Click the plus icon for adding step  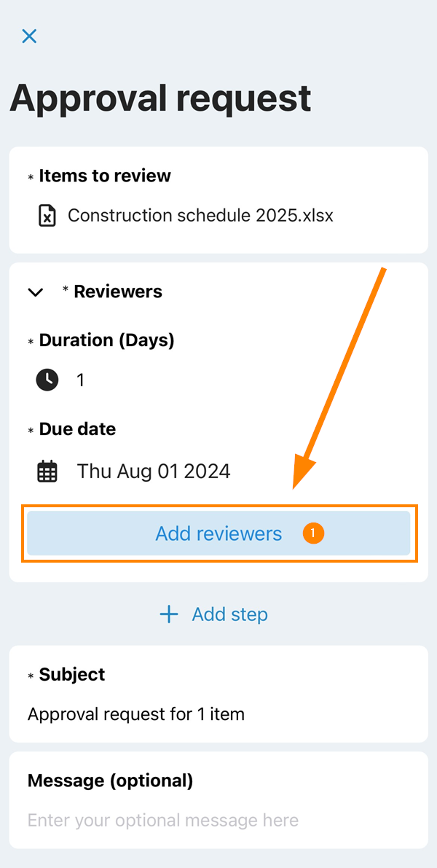tap(169, 614)
